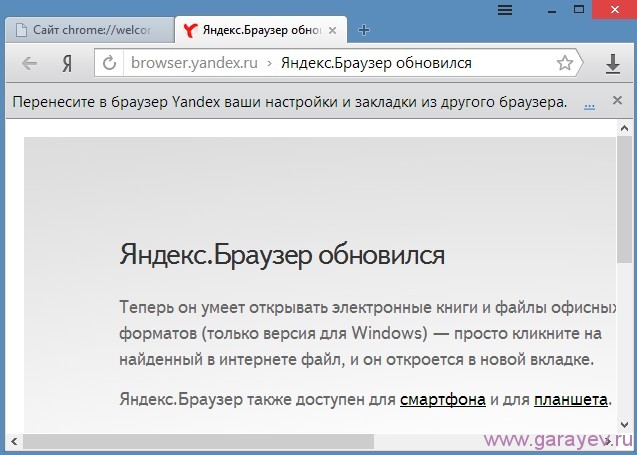Switch to the Сайт chrome://welcome tab
The height and width of the screenshot is (455, 637).
[90, 30]
